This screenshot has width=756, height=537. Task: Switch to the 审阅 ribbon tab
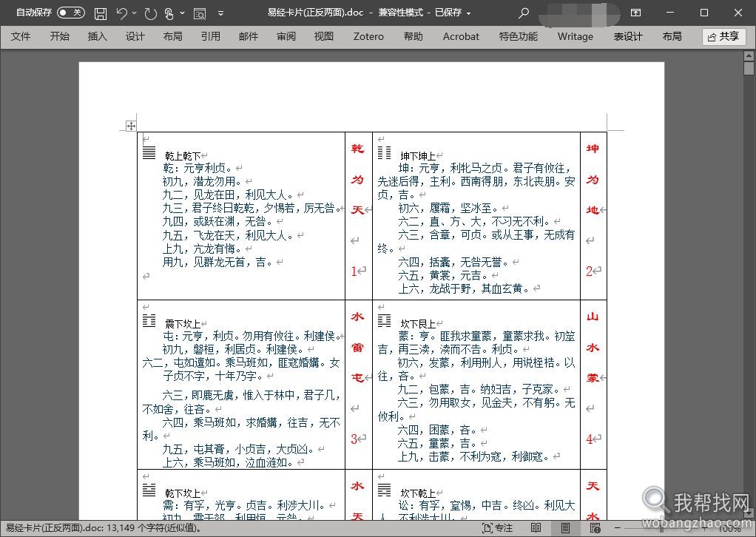pyautogui.click(x=286, y=37)
